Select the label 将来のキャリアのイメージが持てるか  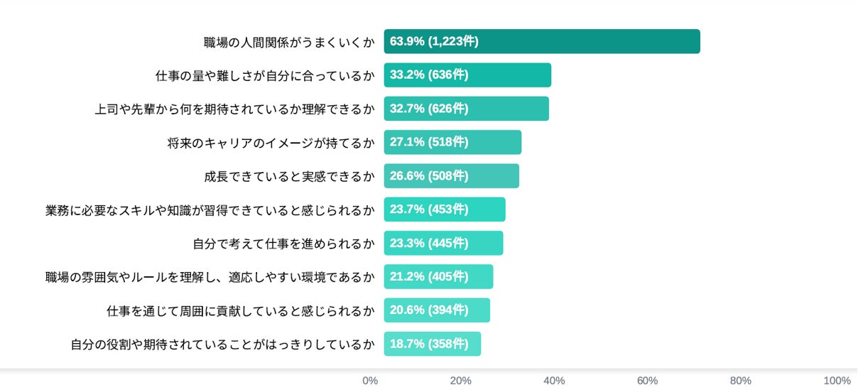point(271,143)
